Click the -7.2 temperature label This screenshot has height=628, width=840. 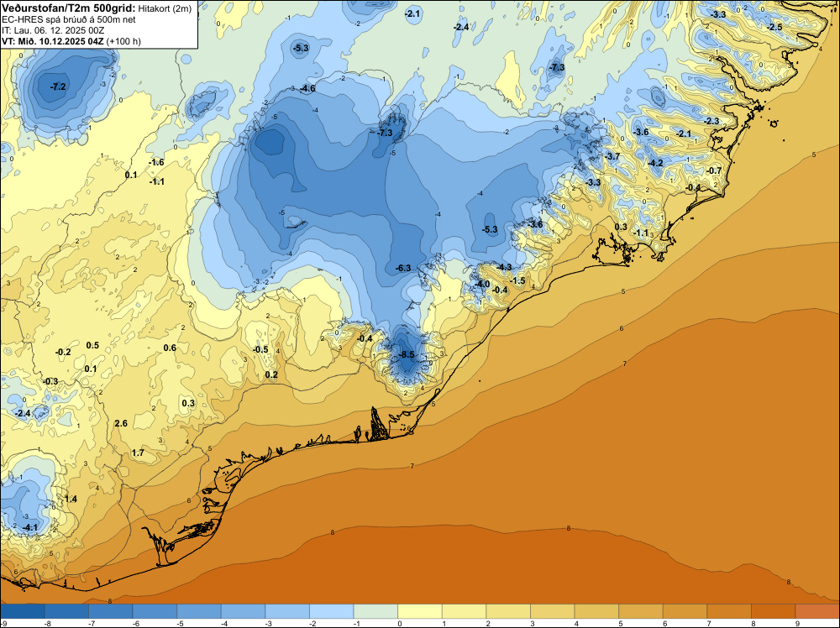[x=58, y=86]
